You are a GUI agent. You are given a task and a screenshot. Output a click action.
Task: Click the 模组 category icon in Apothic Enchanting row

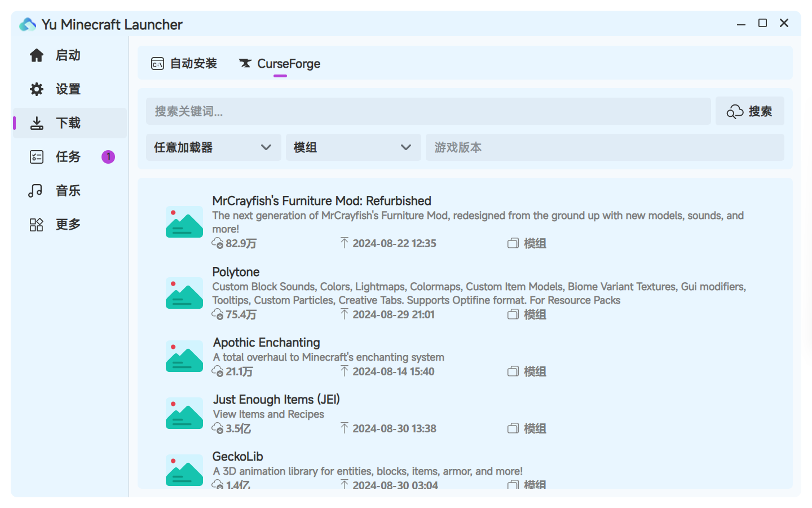513,371
